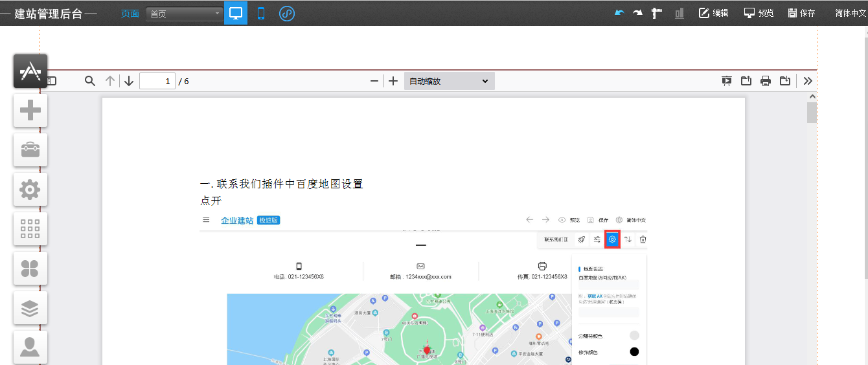Image resolution: width=868 pixels, height=365 pixels.
Task: Open the toolbox briefcase sidebar icon
Action: 30,150
